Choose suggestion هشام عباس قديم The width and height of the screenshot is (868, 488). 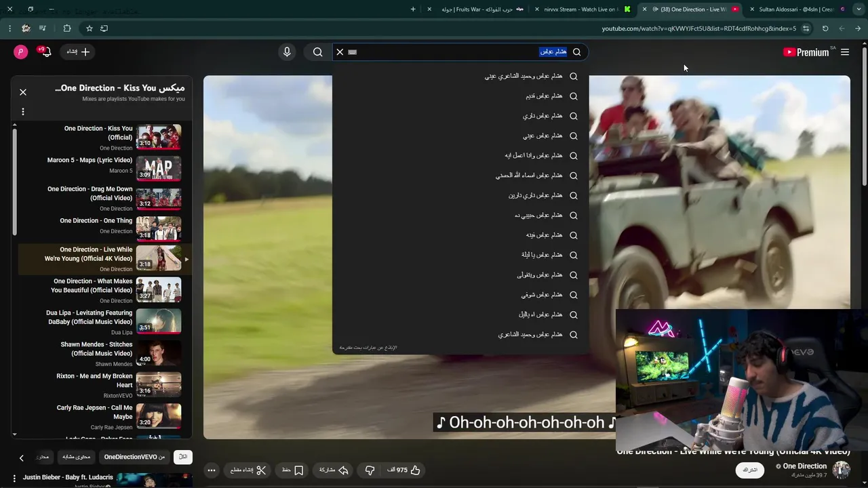point(460,96)
